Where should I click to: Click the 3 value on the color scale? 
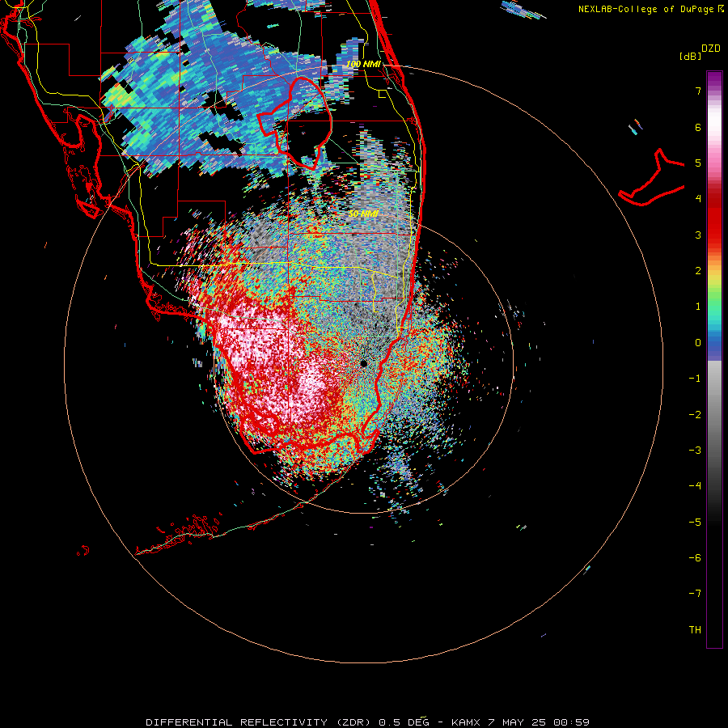(x=698, y=235)
